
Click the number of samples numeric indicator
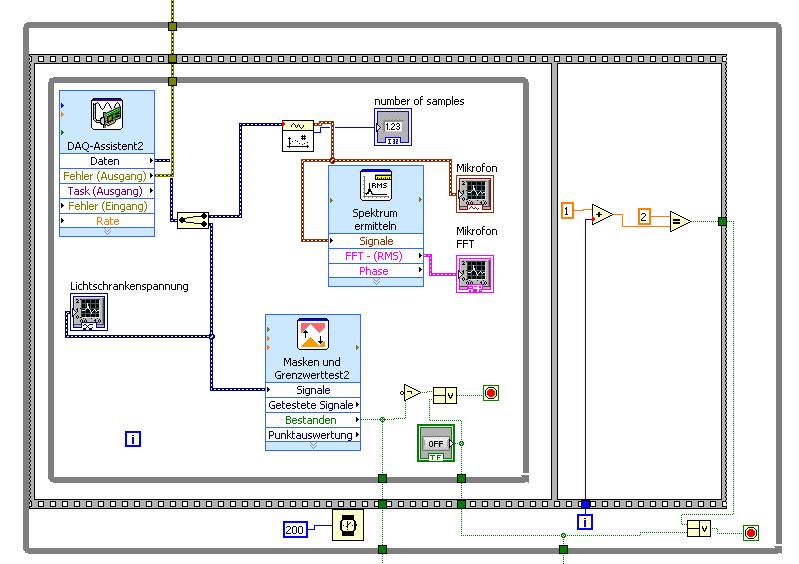tap(393, 127)
